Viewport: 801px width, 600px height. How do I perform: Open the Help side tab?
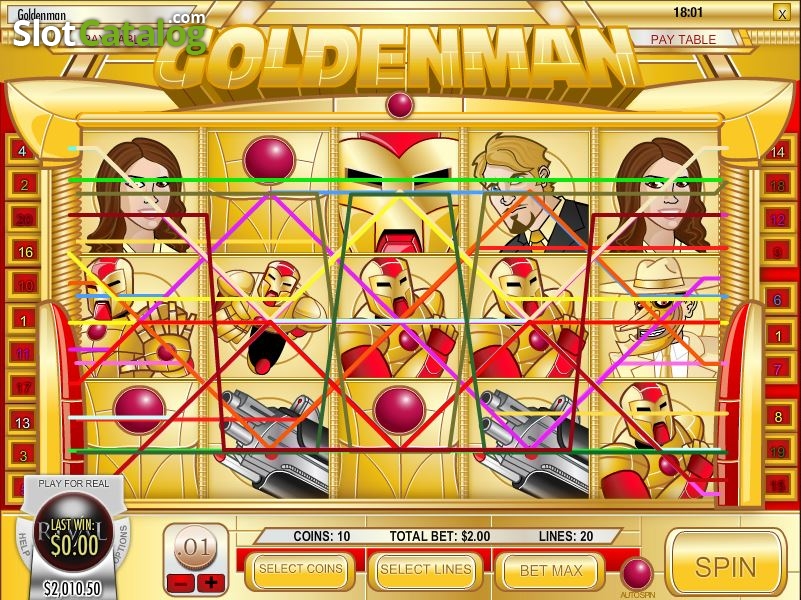pos(23,544)
